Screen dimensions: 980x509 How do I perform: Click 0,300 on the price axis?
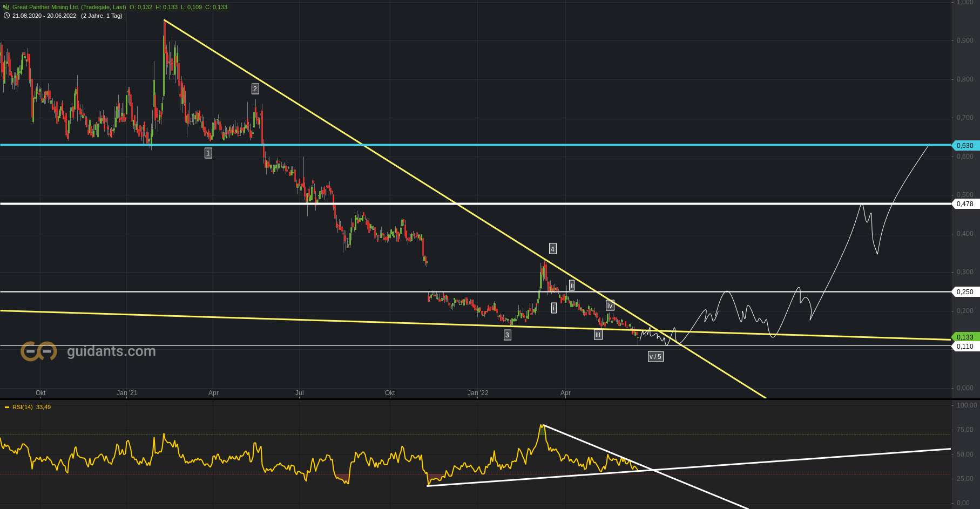[965, 272]
